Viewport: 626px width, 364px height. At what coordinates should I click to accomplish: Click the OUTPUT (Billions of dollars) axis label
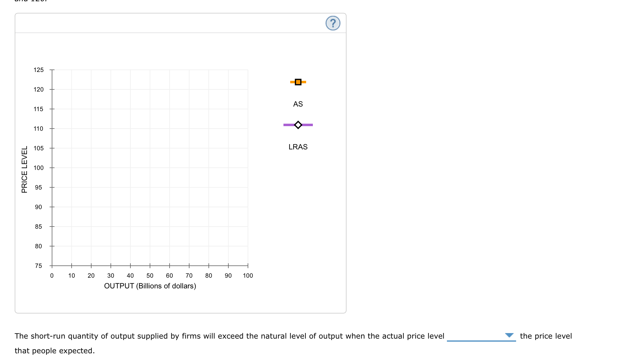150,286
